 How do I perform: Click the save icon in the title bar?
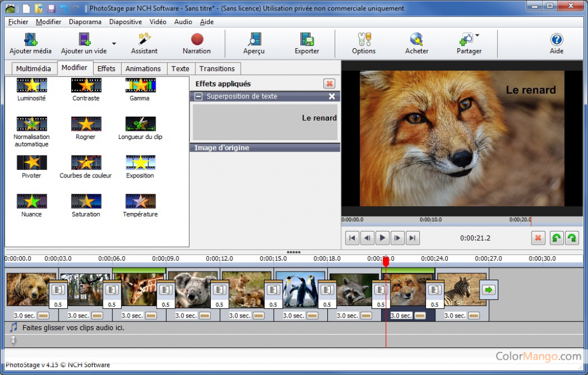(51, 8)
